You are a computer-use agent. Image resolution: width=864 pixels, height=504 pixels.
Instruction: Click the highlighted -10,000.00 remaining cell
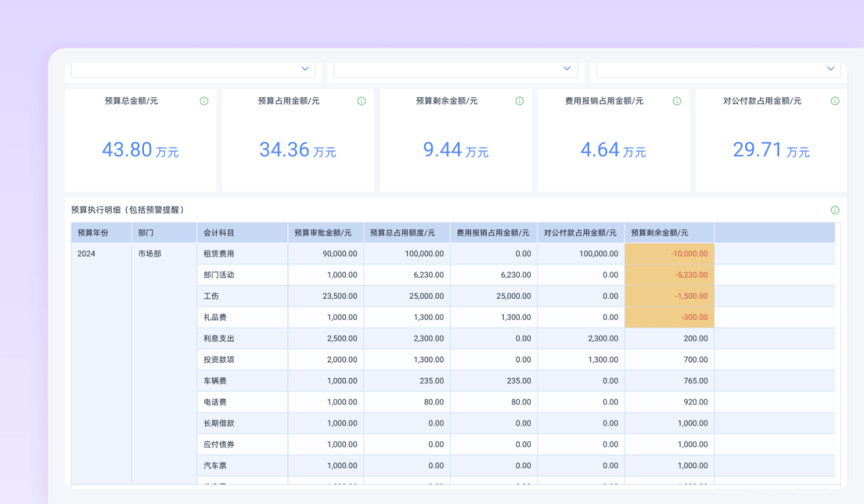(670, 254)
